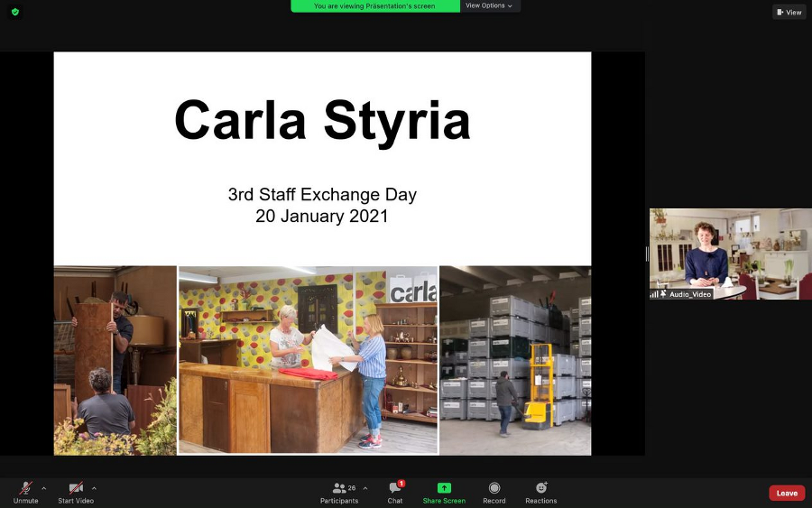Open video options arrow next to Start Video
The height and width of the screenshot is (508, 812).
[x=94, y=488]
